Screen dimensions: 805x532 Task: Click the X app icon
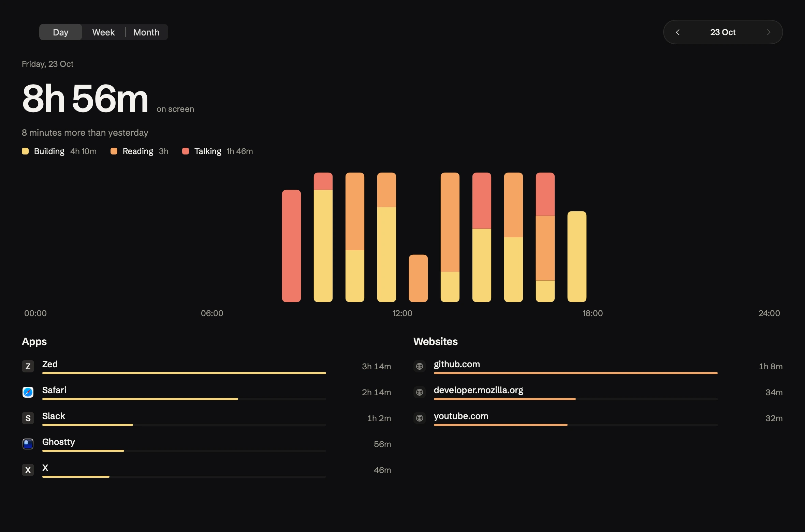pos(28,470)
